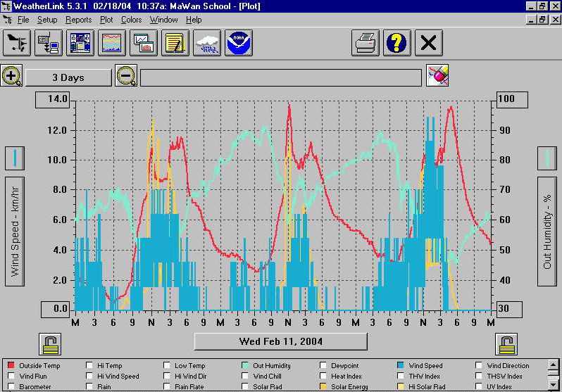Click the eraser clear plot icon
The width and height of the screenshot is (562, 392).
tap(437, 75)
